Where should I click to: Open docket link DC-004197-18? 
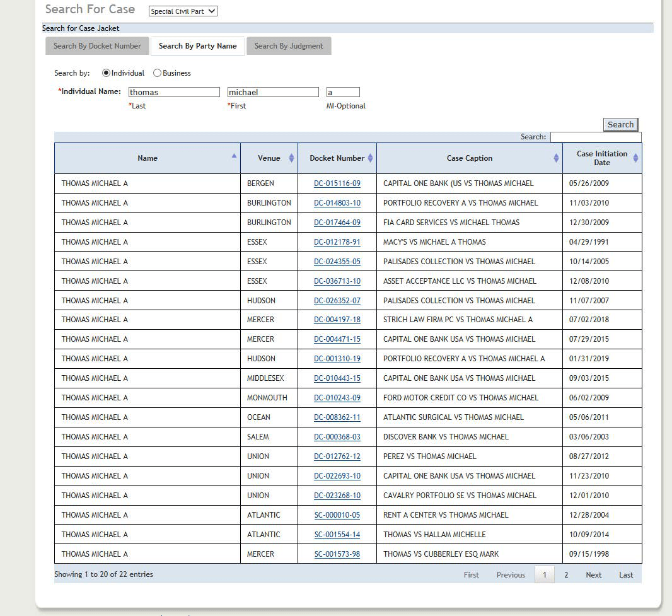[x=337, y=320]
